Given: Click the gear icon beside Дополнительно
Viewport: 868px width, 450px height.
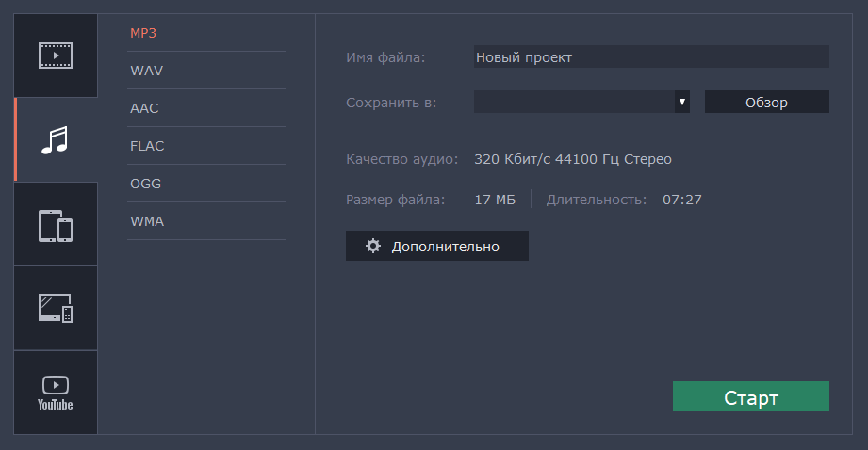Looking at the screenshot, I should click(373, 246).
